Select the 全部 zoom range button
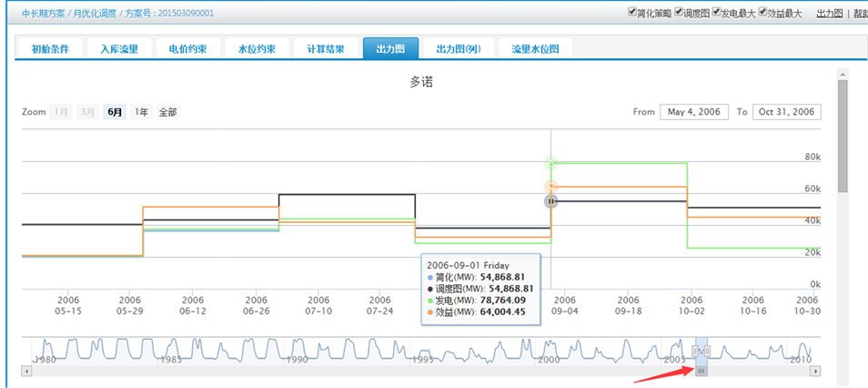Image resolution: width=868 pixels, height=388 pixels. (x=168, y=112)
